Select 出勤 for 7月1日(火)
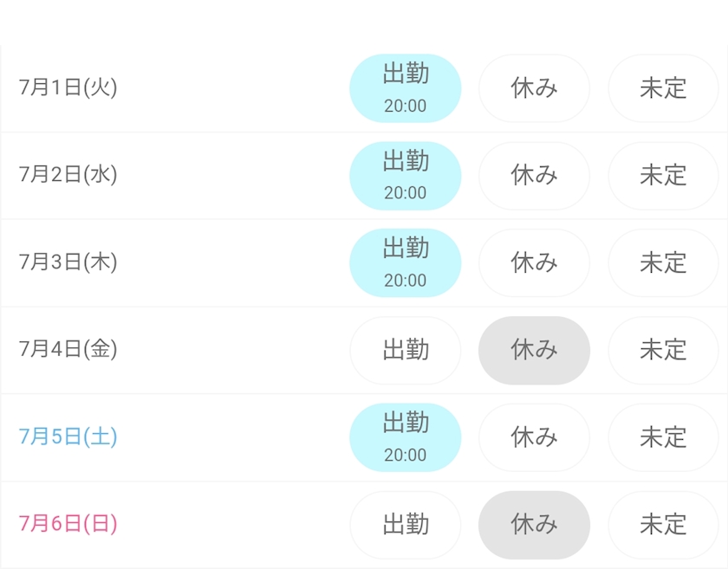This screenshot has height=569, width=728. (x=405, y=88)
